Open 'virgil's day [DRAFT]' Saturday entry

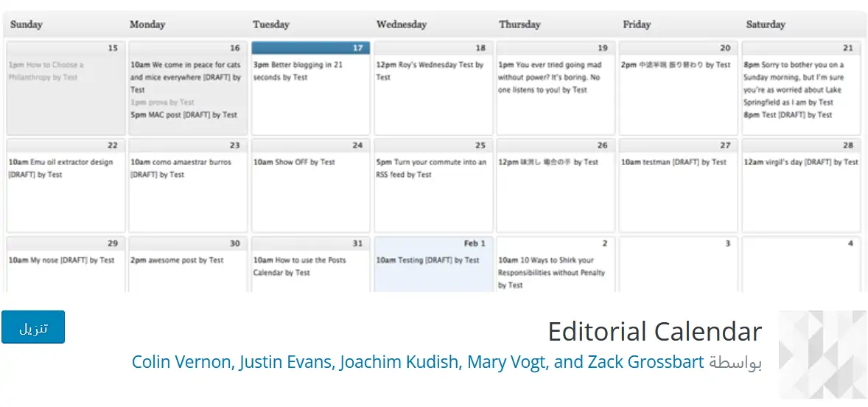(801, 162)
